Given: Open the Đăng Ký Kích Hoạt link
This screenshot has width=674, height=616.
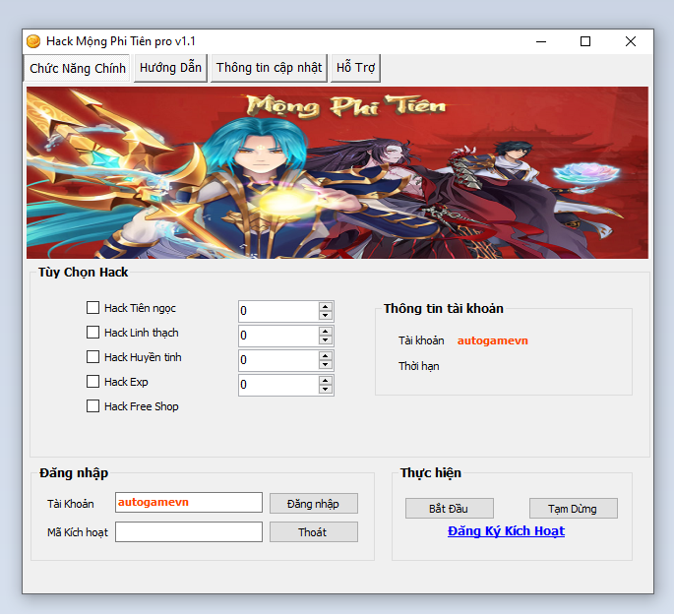Looking at the screenshot, I should click(x=506, y=531).
